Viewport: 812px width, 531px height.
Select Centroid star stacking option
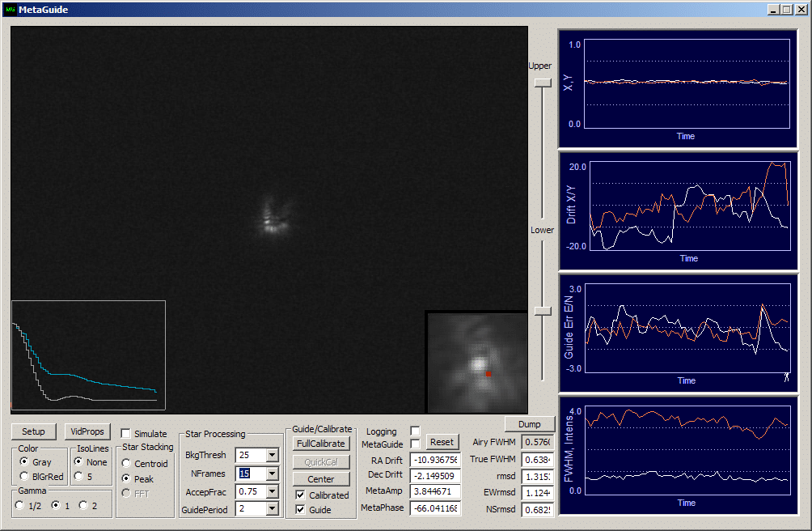pos(127,464)
